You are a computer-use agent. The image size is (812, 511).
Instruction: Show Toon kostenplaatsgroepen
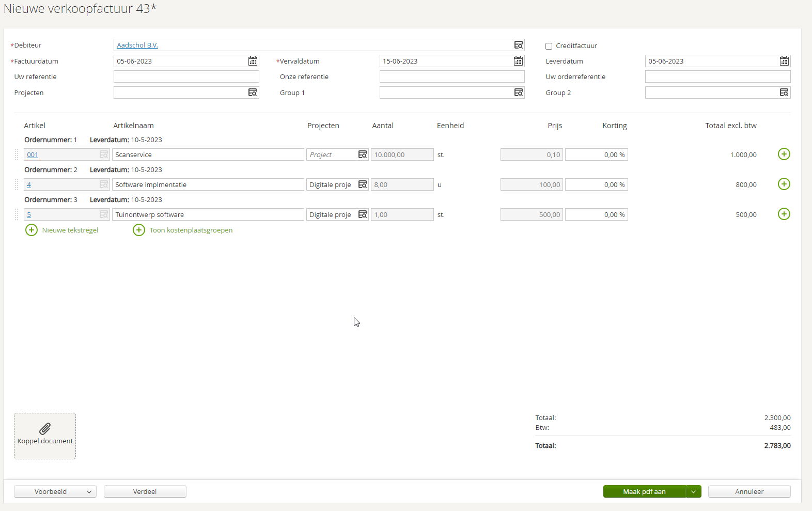click(183, 230)
